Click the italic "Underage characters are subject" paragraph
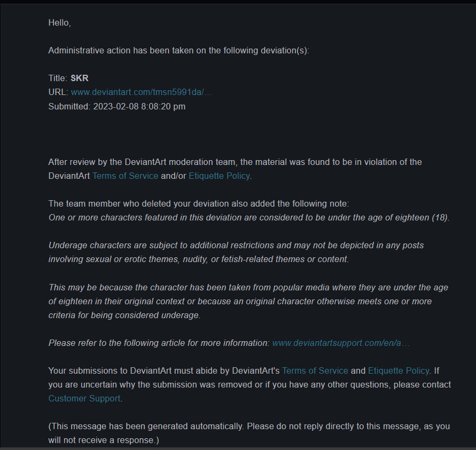 pos(236,252)
